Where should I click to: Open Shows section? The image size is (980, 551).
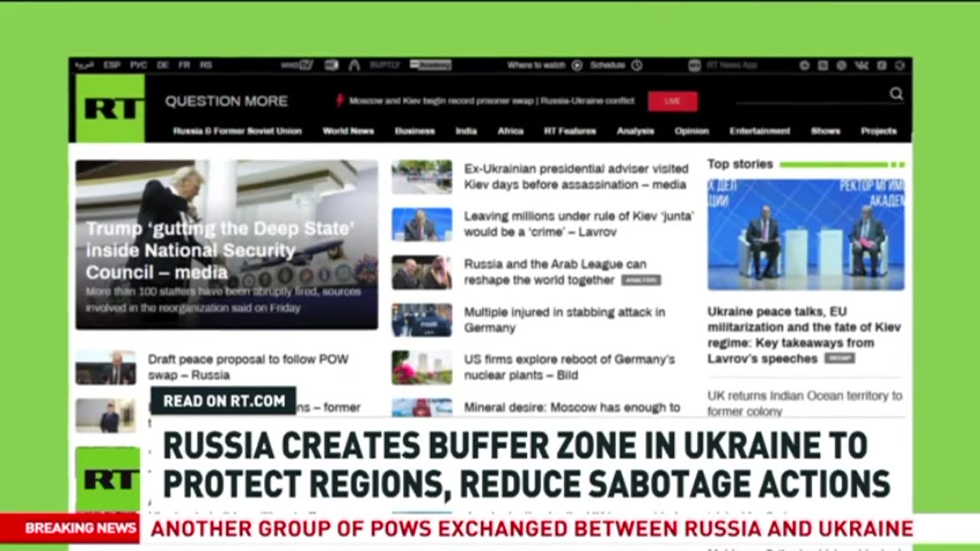(x=825, y=131)
